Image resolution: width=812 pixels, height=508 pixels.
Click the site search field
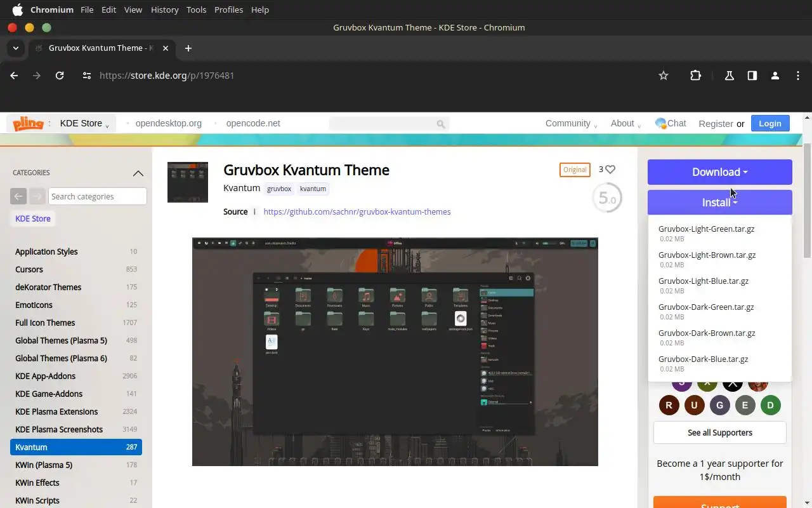[x=389, y=124]
